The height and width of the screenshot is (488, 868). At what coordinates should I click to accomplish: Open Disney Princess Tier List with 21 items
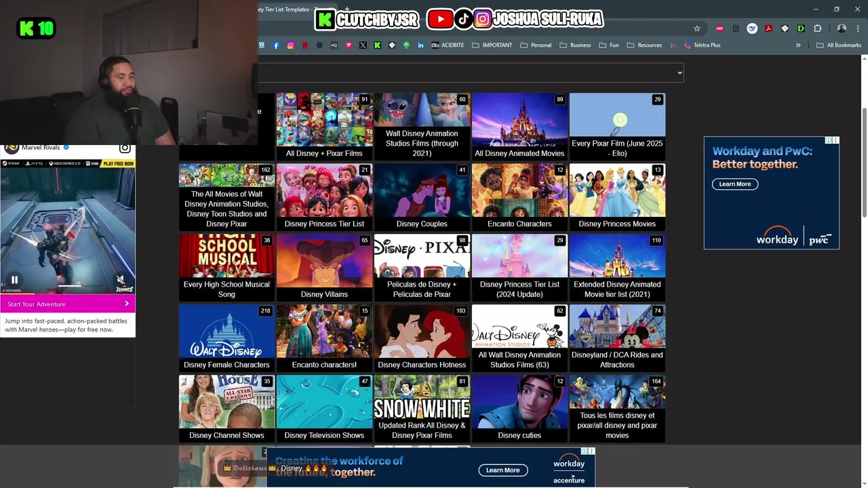(324, 197)
